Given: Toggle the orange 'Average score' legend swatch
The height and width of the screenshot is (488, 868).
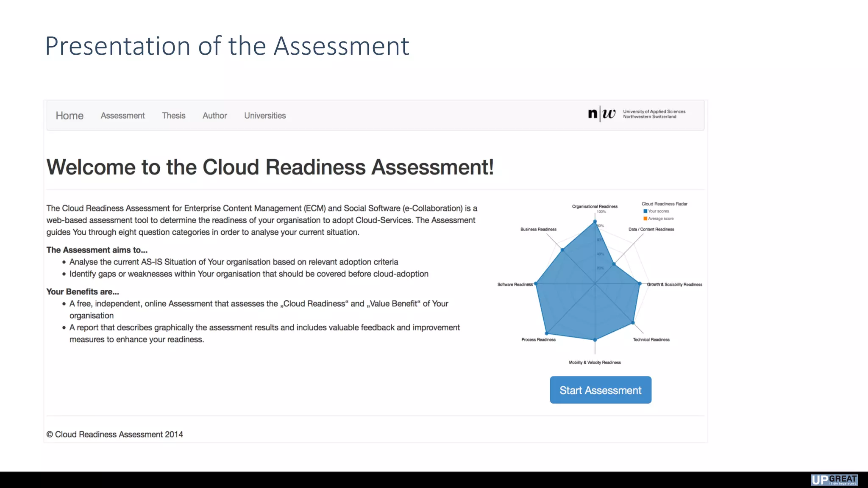Looking at the screenshot, I should [x=645, y=219].
